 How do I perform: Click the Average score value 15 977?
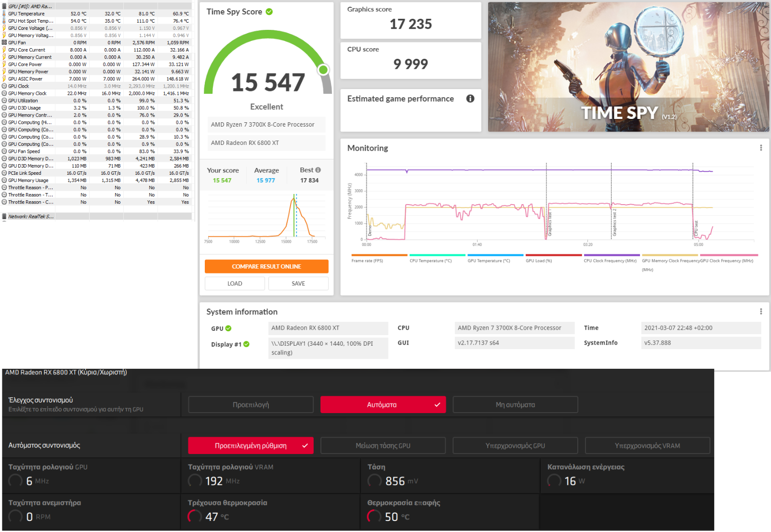click(266, 181)
